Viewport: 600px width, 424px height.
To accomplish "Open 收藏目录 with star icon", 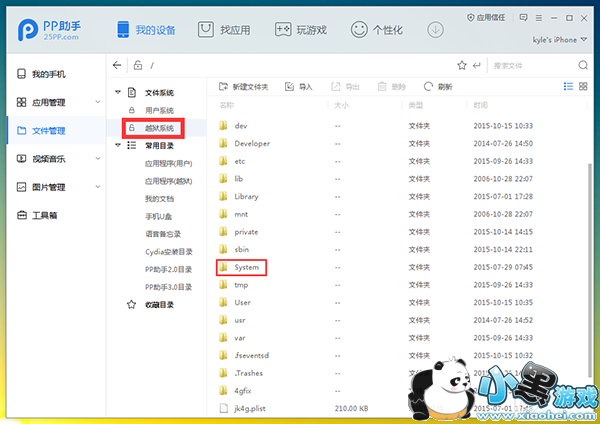I will click(x=150, y=305).
